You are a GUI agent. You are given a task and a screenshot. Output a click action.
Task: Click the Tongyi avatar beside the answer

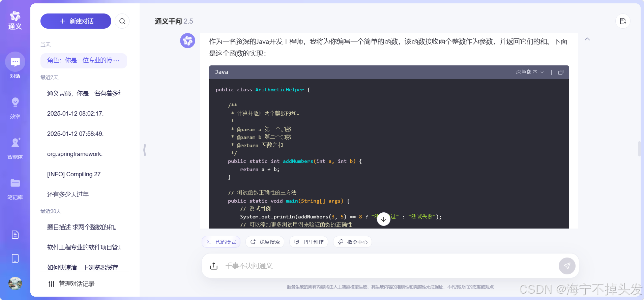click(x=187, y=41)
